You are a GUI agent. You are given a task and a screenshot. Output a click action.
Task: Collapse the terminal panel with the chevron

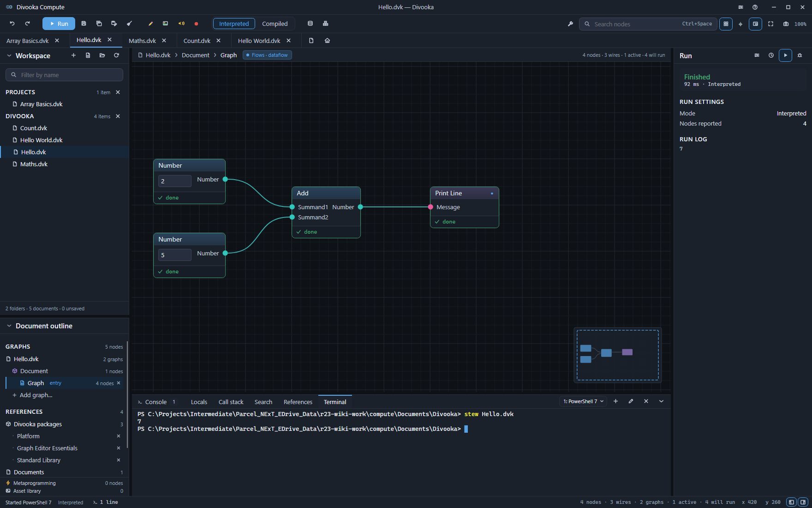click(x=661, y=401)
